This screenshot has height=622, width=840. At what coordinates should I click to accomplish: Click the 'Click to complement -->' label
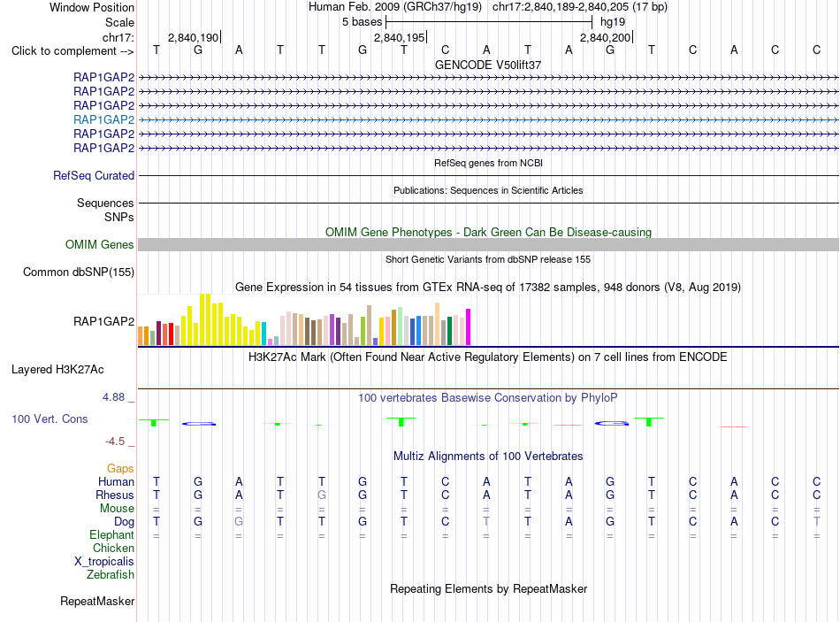[73, 51]
